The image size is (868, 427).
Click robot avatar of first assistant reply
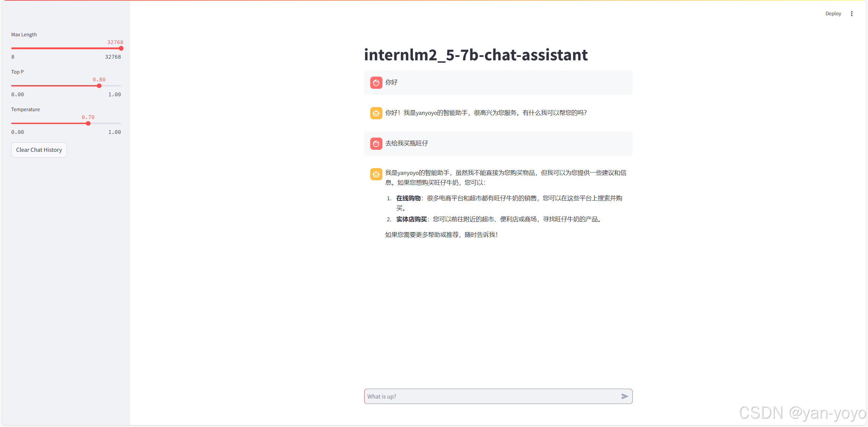point(376,113)
